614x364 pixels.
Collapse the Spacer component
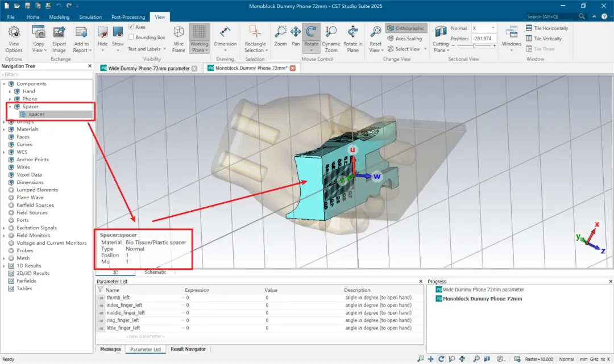[x=10, y=107]
